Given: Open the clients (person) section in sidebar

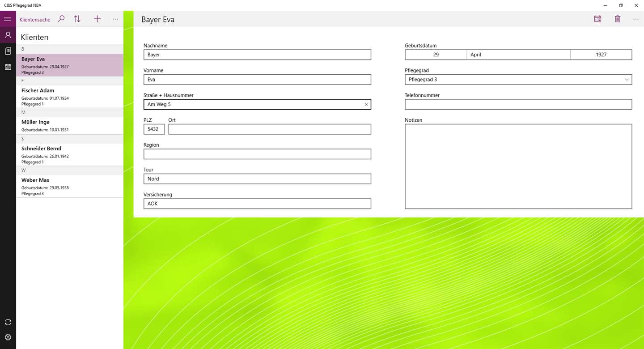Looking at the screenshot, I should coord(8,35).
